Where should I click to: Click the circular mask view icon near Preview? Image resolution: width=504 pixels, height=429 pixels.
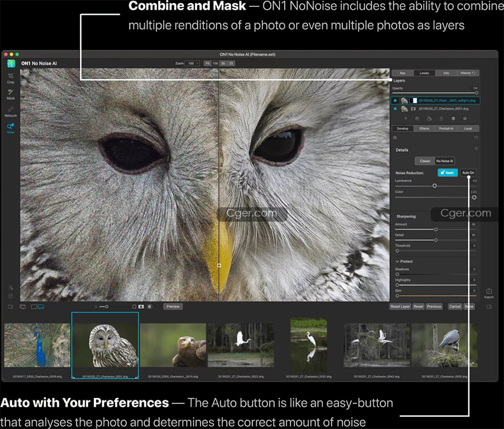tap(149, 306)
